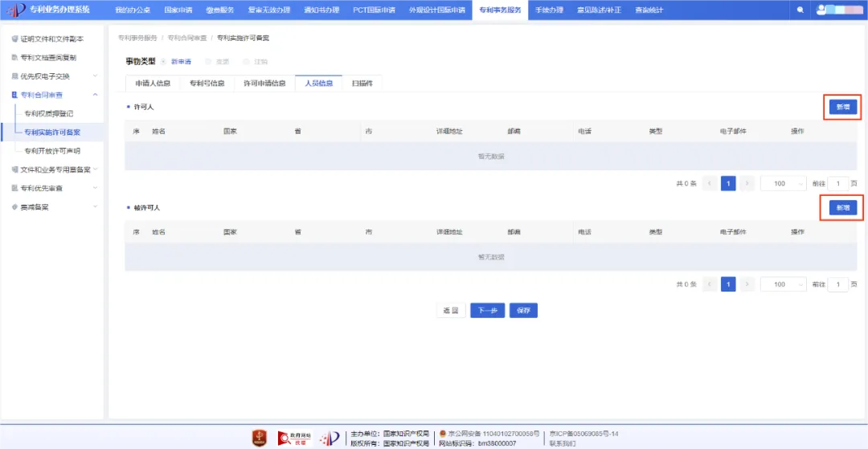Click the 保存 button

click(524, 311)
